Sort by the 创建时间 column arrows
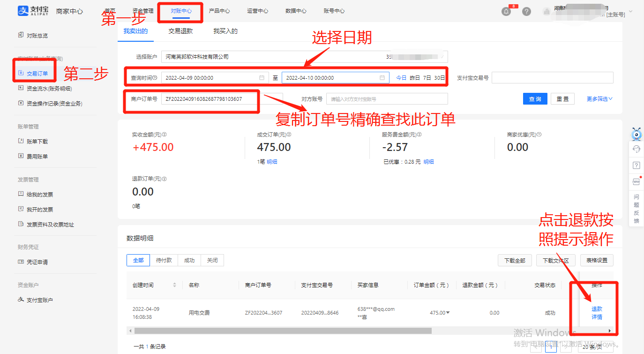 (x=175, y=285)
